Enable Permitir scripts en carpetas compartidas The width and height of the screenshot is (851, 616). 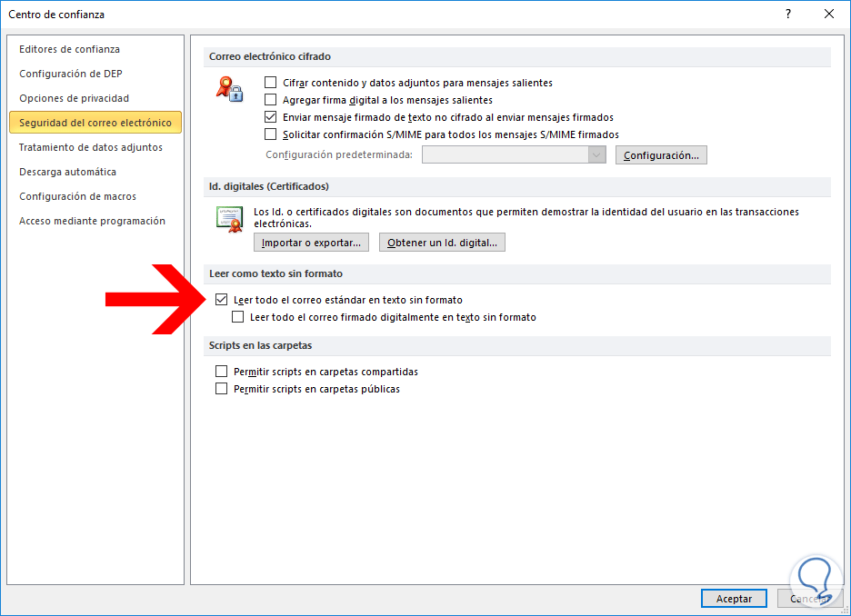click(222, 372)
